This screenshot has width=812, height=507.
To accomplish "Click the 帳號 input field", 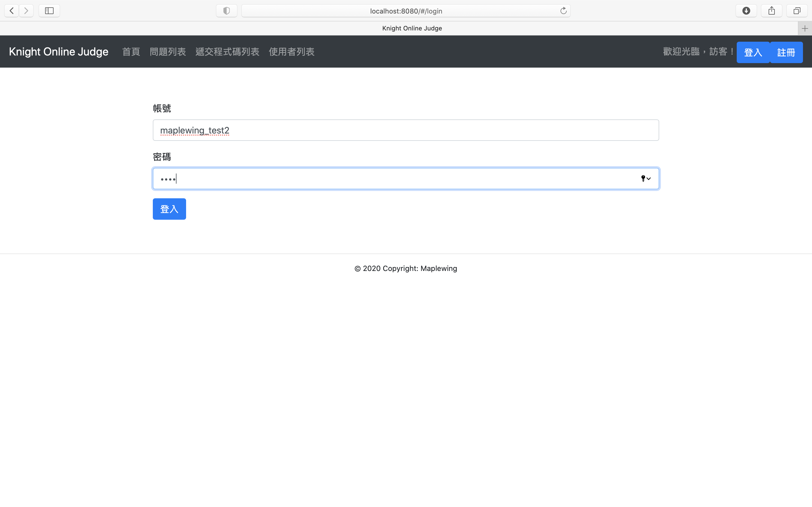I will click(x=406, y=130).
